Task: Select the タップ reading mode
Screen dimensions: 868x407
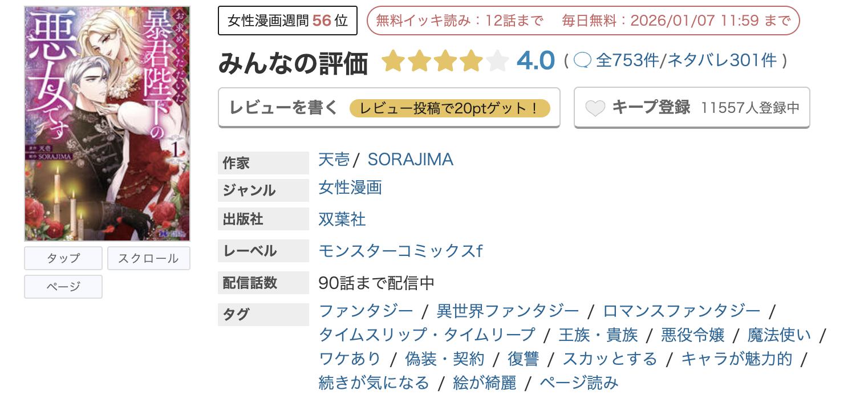Action: point(63,258)
